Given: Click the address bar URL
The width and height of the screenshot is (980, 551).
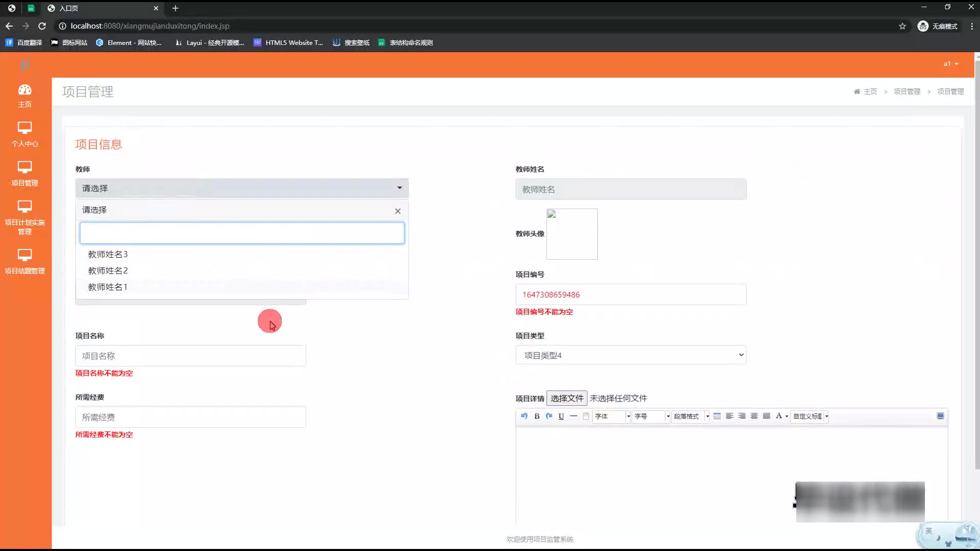Looking at the screenshot, I should 150,26.
